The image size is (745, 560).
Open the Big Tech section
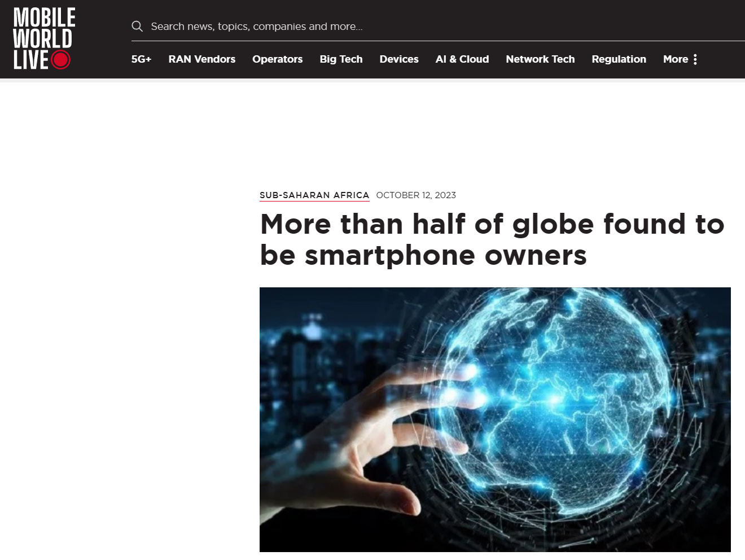341,59
